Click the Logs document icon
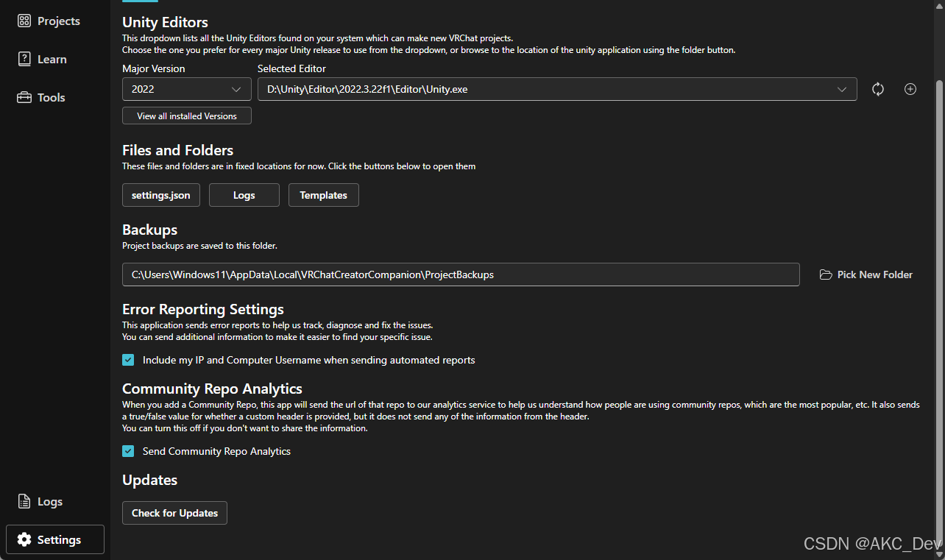Viewport: 945px width, 560px height. pos(24,502)
